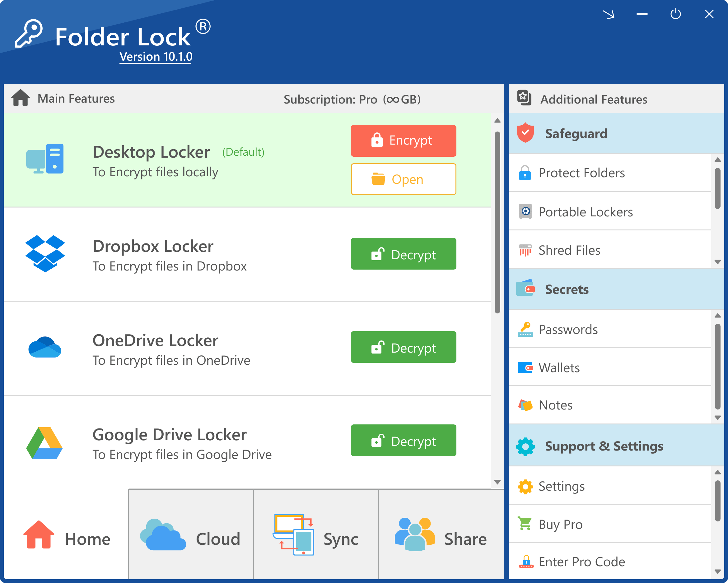The image size is (728, 583).
Task: Select the Google Drive logo icon
Action: pyautogui.click(x=44, y=443)
